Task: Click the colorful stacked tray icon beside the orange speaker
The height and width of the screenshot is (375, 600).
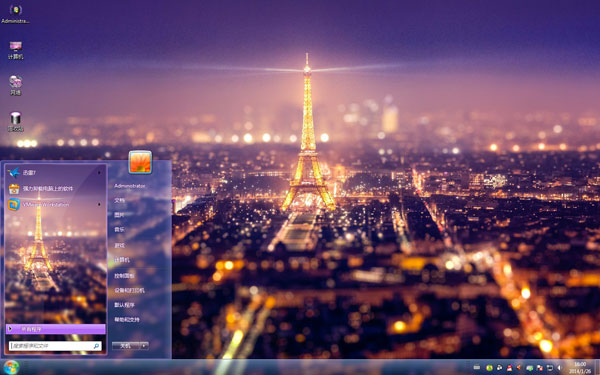Action: (510, 368)
